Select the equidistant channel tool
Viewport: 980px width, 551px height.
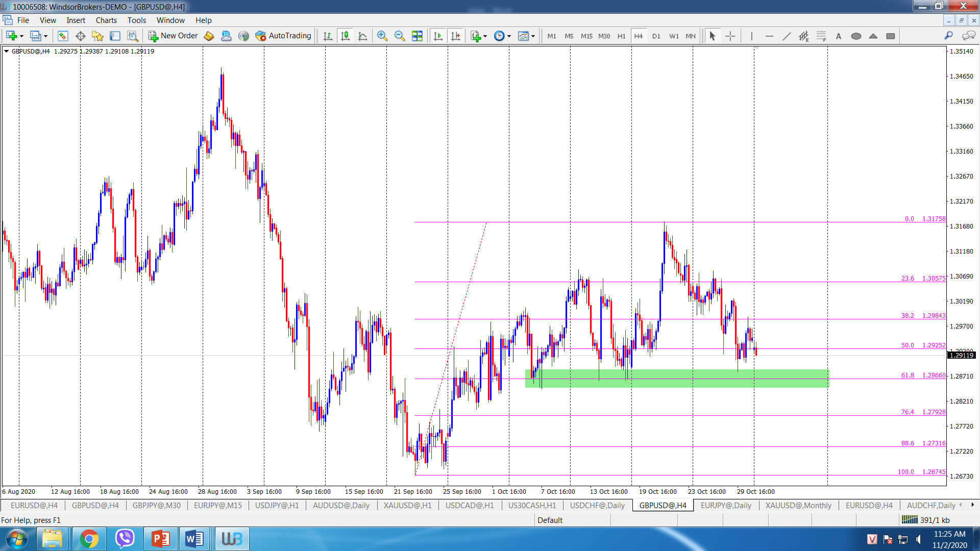[x=804, y=36]
